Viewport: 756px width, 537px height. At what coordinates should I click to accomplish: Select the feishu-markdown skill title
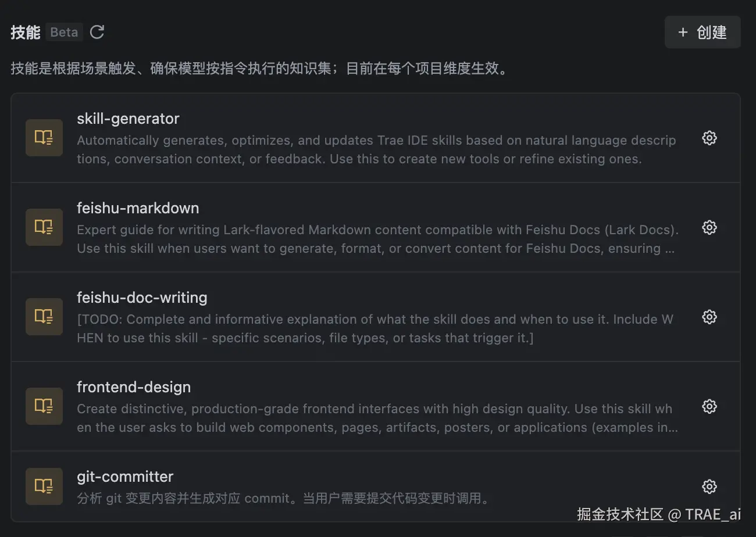(138, 208)
